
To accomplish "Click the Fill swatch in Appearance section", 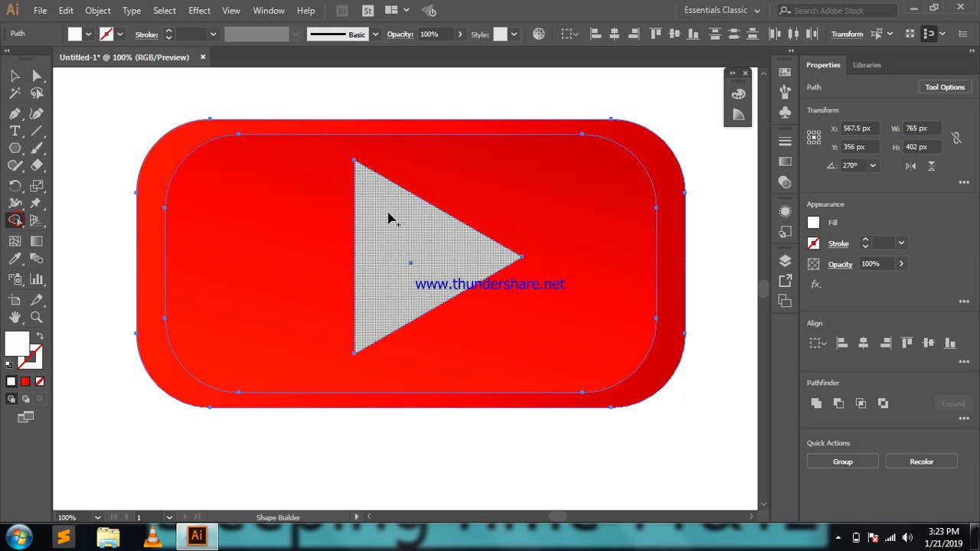I will tap(813, 223).
